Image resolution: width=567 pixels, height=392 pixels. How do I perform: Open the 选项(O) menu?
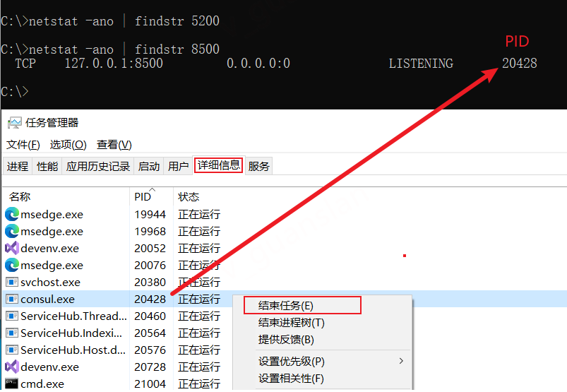(68, 145)
